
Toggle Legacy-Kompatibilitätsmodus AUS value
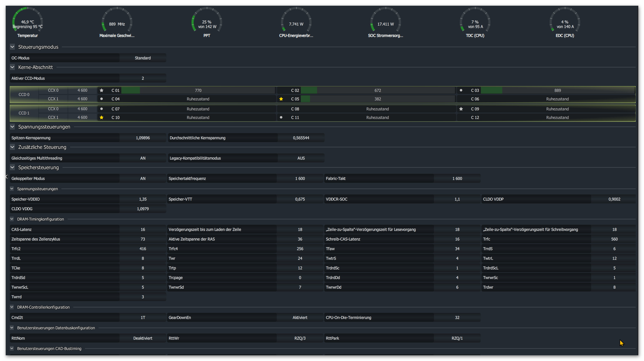301,158
